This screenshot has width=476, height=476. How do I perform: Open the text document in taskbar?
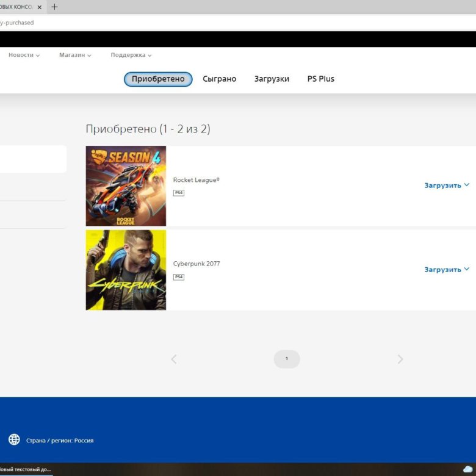(x=26, y=469)
